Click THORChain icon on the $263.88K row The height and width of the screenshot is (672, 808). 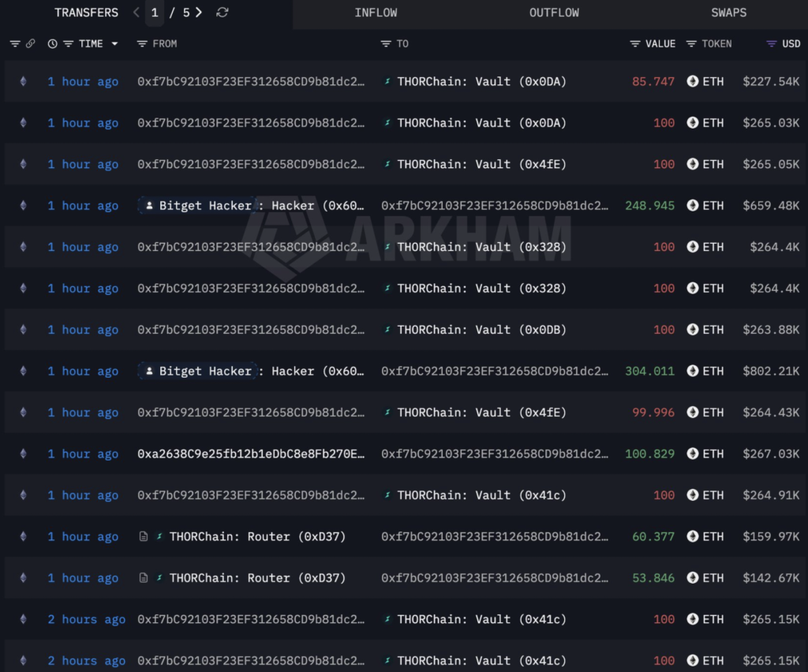coord(387,330)
